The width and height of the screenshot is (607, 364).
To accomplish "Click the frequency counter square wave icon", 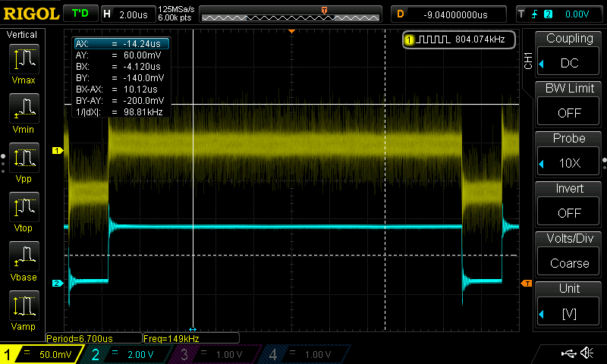I will [x=433, y=39].
